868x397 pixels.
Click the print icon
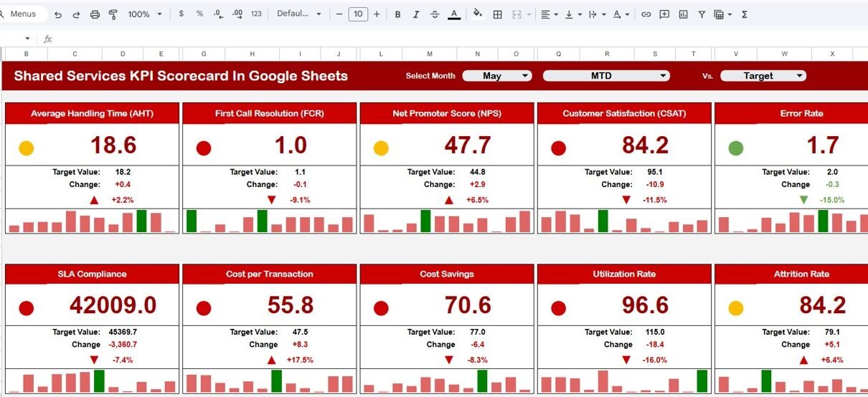click(95, 14)
